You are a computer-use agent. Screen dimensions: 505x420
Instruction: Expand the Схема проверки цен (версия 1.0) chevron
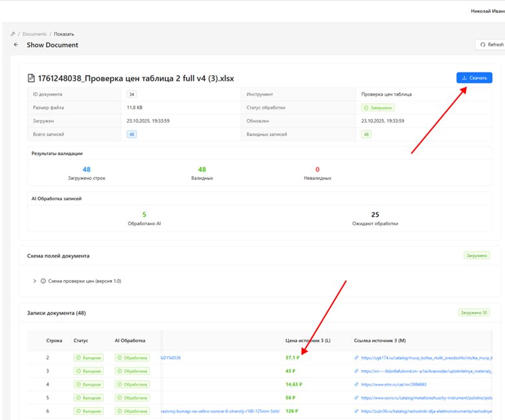click(x=34, y=282)
